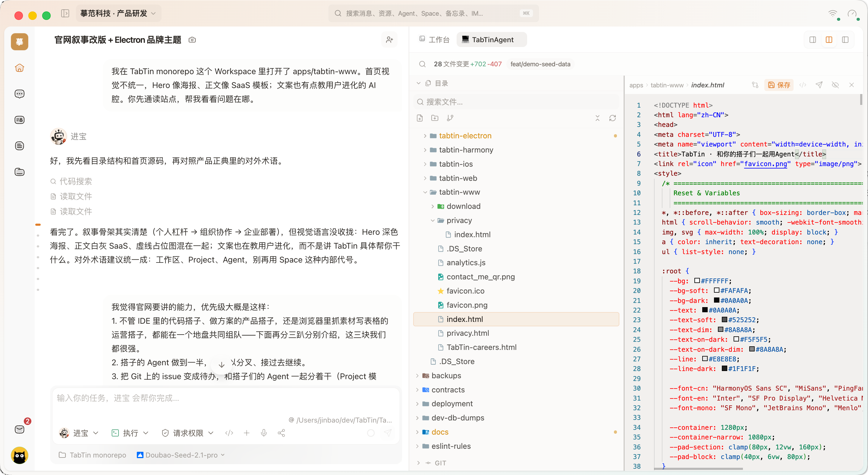Open the notes list icon in sidebar

coord(19,146)
